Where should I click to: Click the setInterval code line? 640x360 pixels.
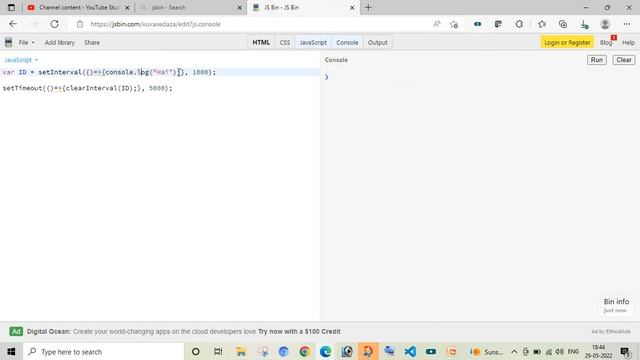coord(109,72)
